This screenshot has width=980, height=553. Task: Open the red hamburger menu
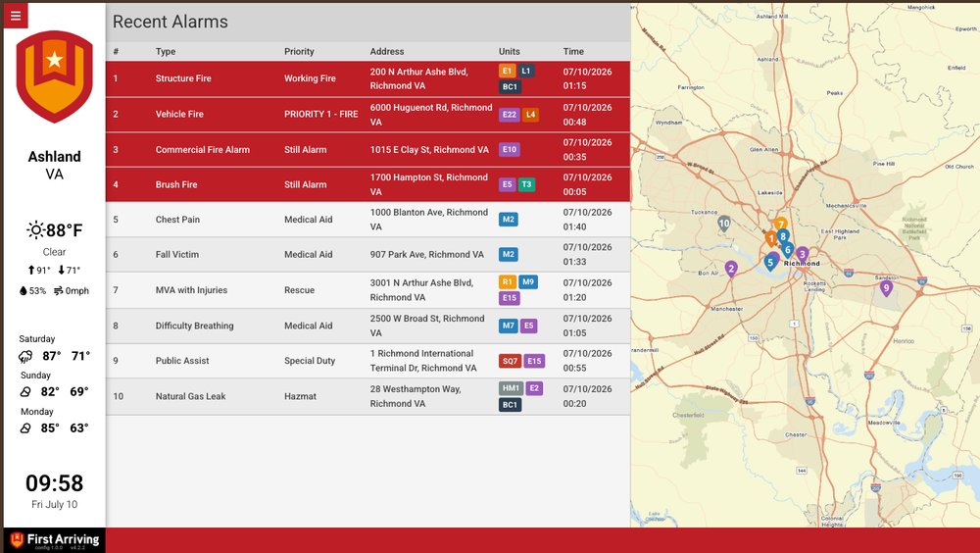[x=16, y=16]
